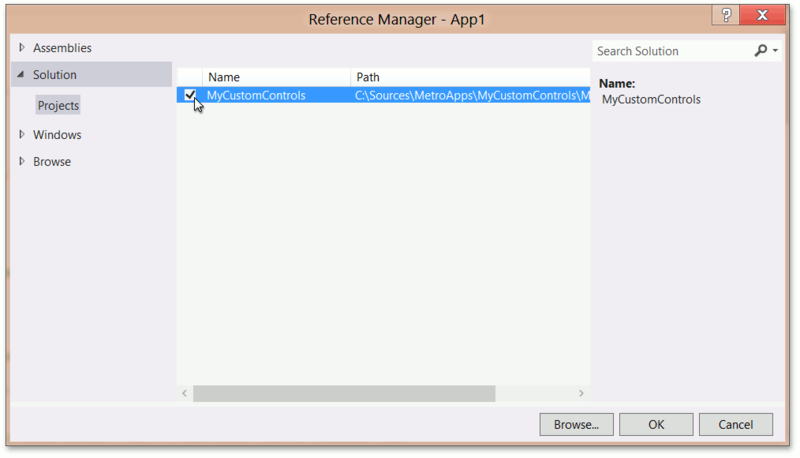Select the Solution category
Screen dimensions: 800x458
click(x=92, y=74)
